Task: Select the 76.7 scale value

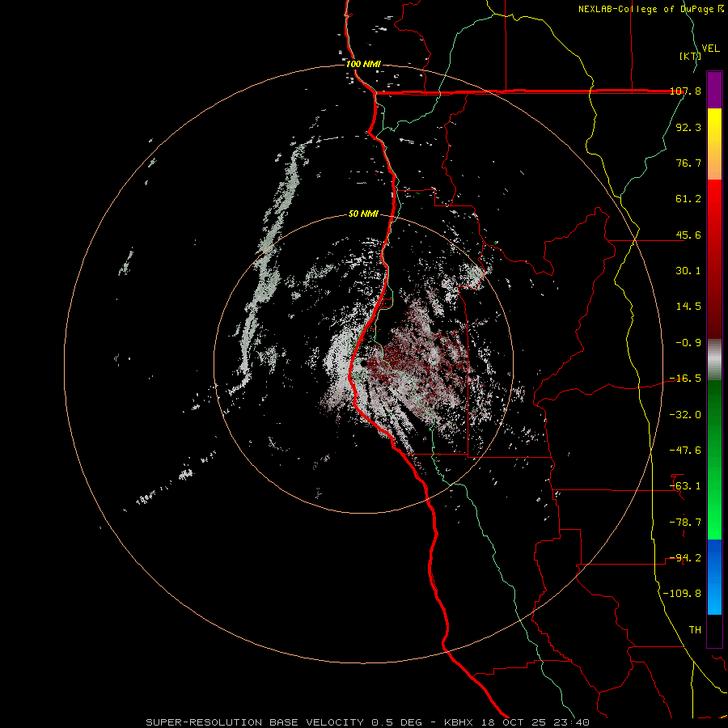Action: 688,163
